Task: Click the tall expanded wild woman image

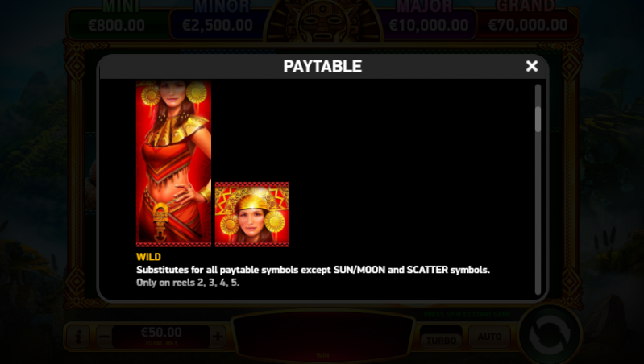Action: point(173,163)
